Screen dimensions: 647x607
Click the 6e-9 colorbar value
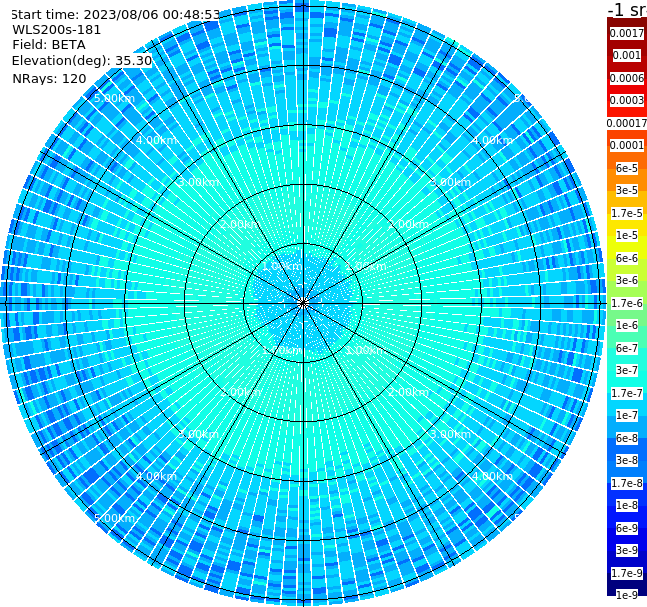point(627,528)
